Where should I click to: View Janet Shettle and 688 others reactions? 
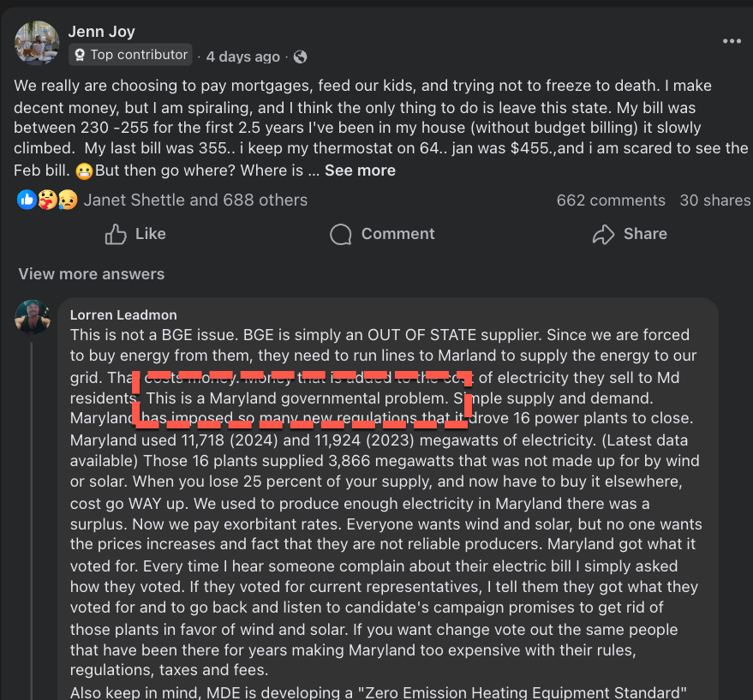pyautogui.click(x=195, y=200)
